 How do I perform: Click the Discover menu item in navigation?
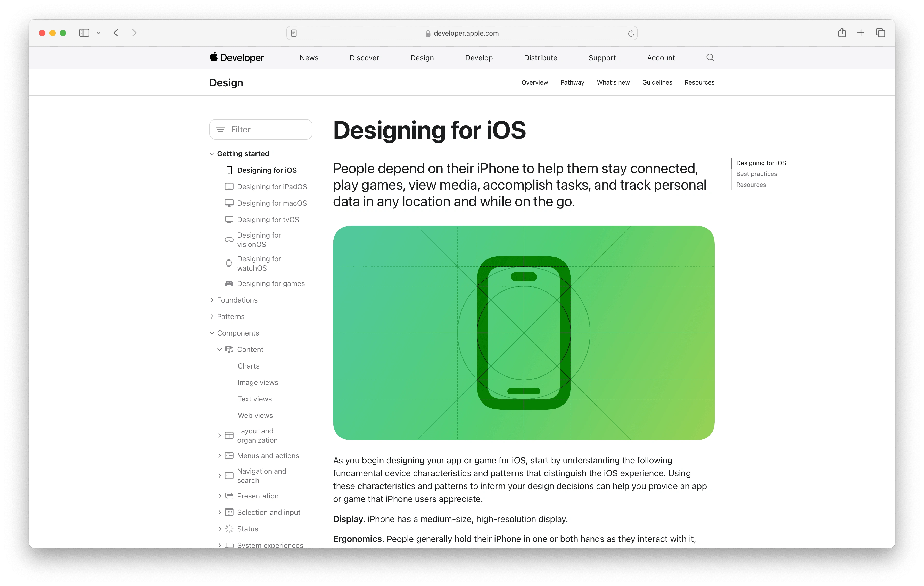tap(364, 57)
